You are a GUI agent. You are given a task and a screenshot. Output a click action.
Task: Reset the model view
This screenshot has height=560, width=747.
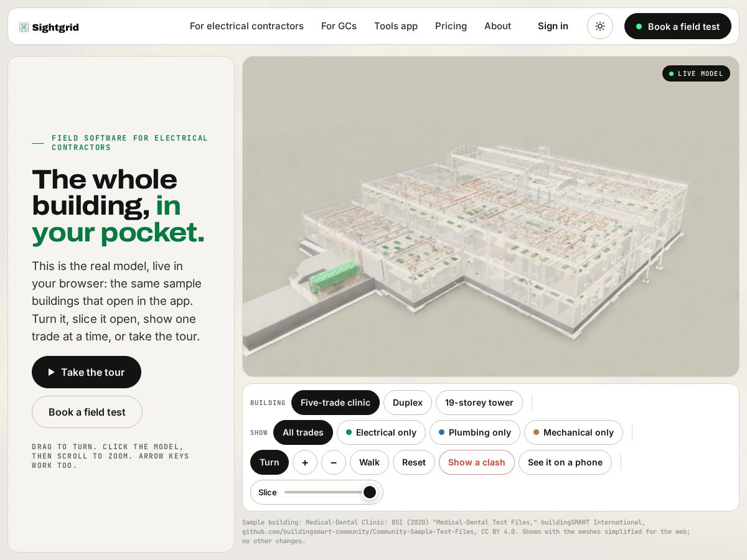(x=414, y=462)
